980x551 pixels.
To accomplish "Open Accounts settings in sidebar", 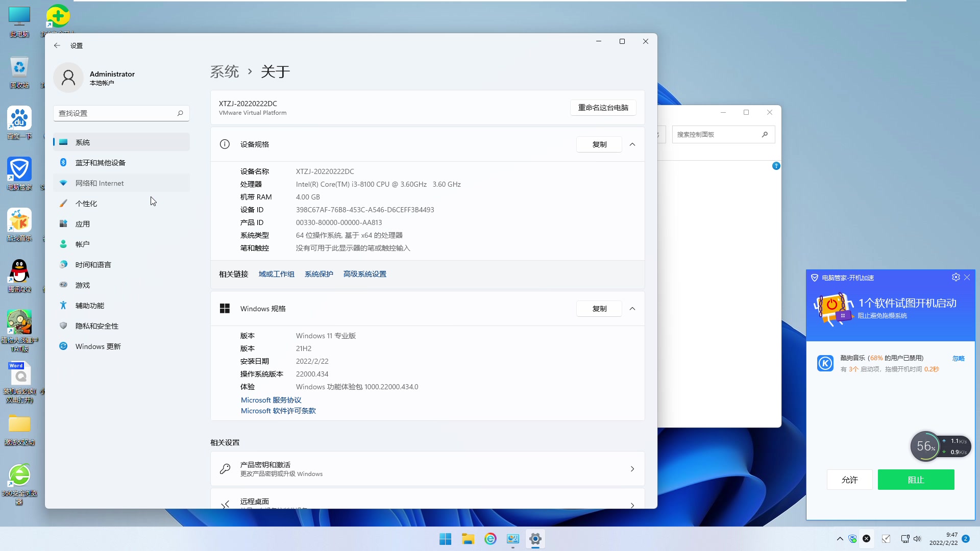I will [x=121, y=244].
